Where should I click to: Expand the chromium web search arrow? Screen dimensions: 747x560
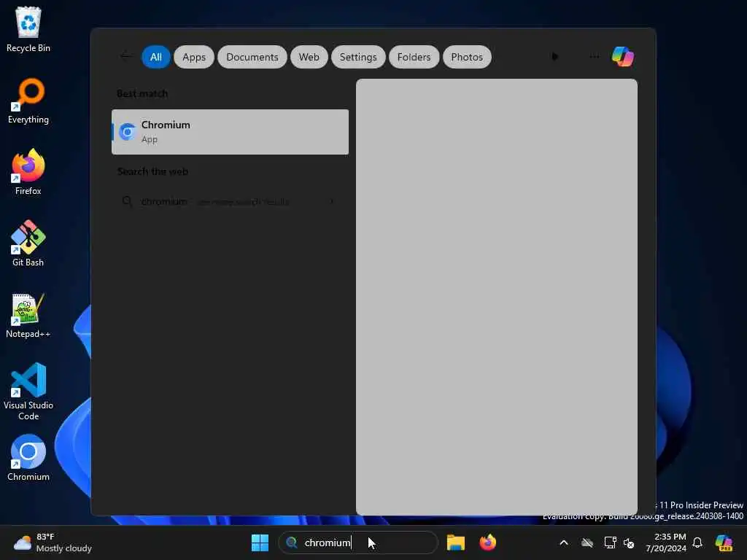point(332,201)
